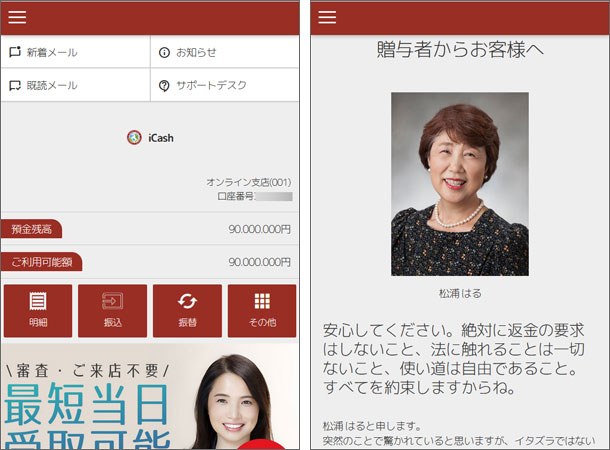Open the hamburger menu above the 贈与者からお客様へ heading
The height and width of the screenshot is (450, 610).
[327, 17]
